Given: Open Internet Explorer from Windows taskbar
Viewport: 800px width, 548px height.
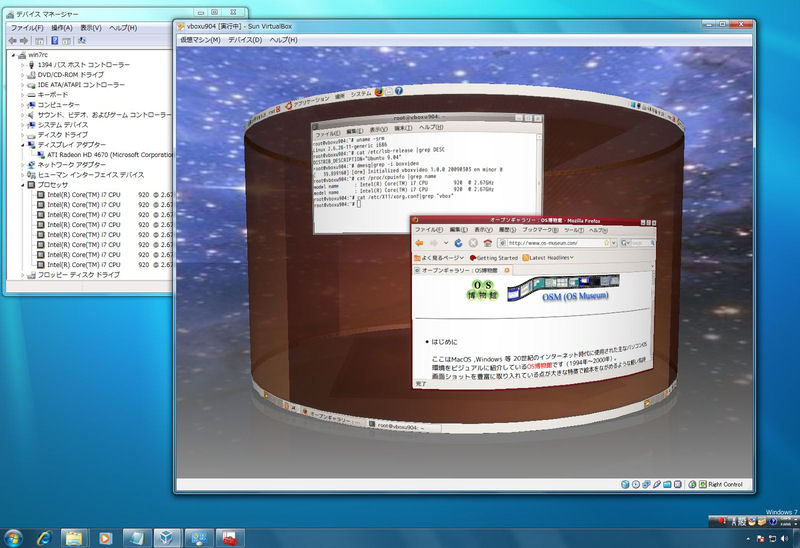Looking at the screenshot, I should (44, 538).
